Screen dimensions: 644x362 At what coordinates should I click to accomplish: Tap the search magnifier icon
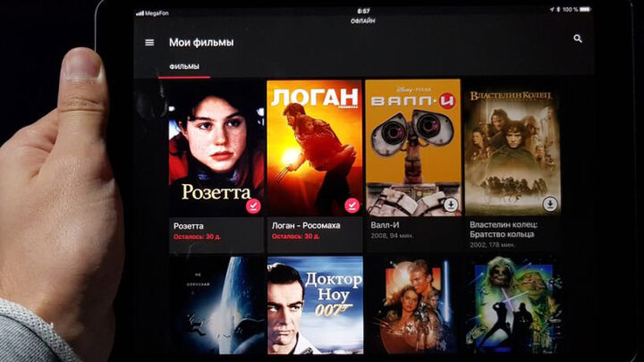[x=578, y=38]
